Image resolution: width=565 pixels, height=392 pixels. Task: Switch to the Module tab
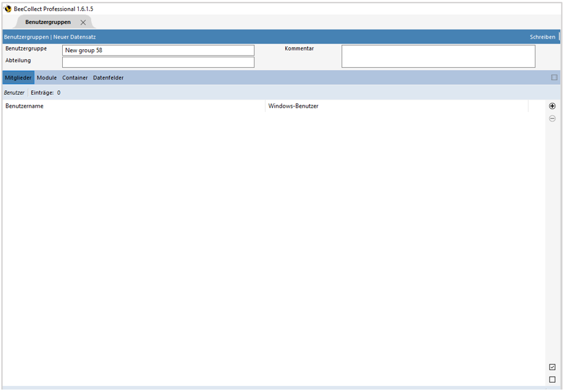point(46,78)
